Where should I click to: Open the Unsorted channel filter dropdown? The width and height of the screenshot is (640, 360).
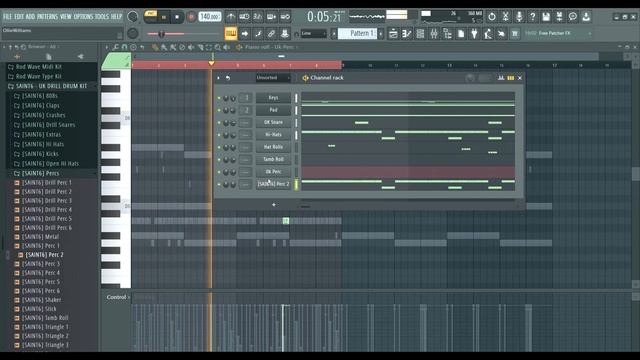coord(273,78)
